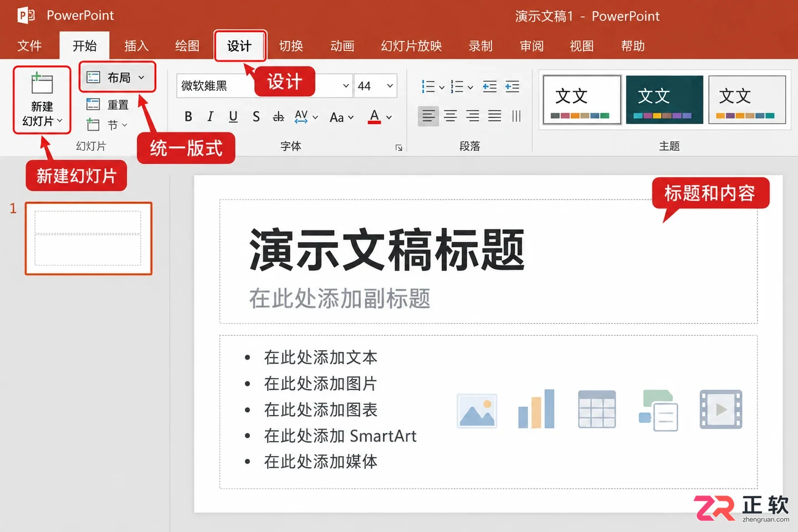Image resolution: width=798 pixels, height=532 pixels.
Task: Select slide 1 thumbnail in the panel
Action: point(89,238)
